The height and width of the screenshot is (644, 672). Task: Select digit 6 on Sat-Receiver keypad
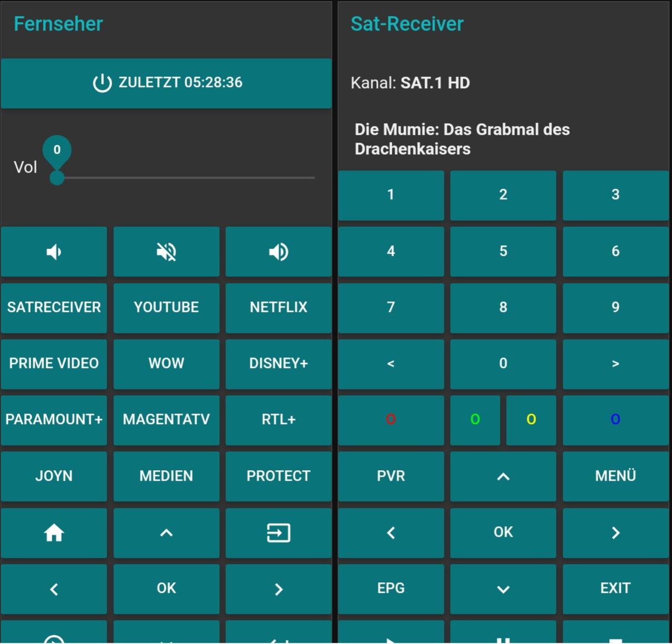point(615,251)
